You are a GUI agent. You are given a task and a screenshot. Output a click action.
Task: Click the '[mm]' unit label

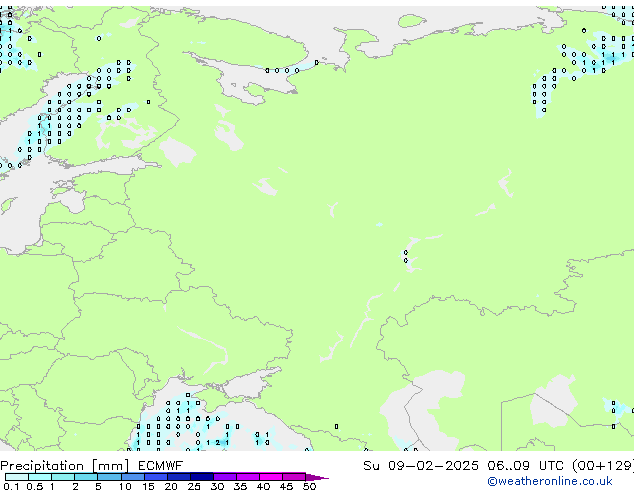pos(110,466)
